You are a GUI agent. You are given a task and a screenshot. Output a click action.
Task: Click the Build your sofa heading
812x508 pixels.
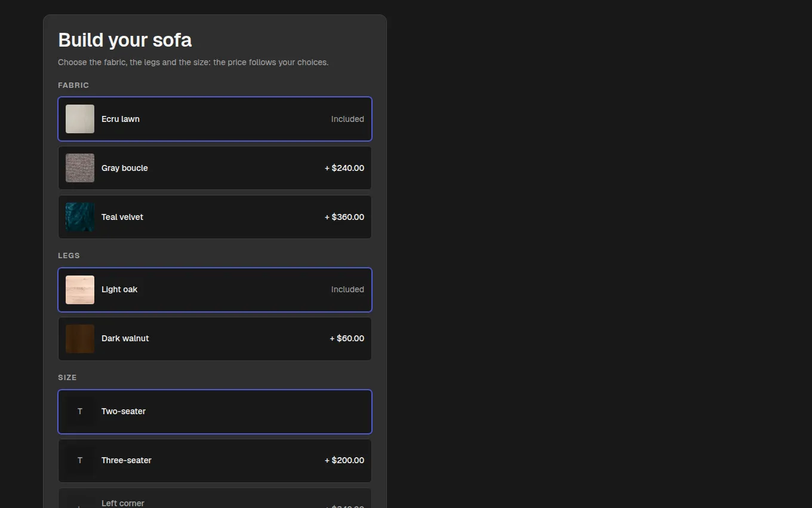click(x=125, y=40)
